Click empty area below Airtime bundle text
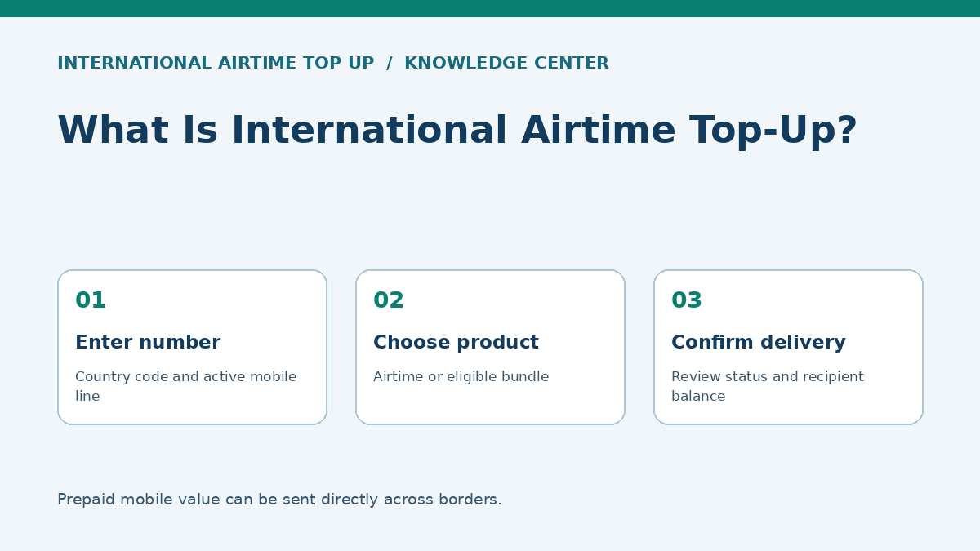The image size is (980, 551). [x=490, y=405]
